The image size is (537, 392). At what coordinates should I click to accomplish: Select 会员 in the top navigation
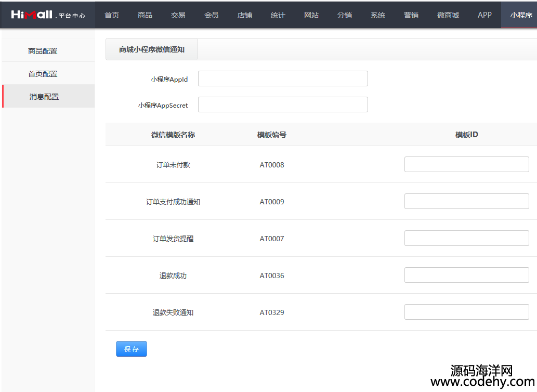pyautogui.click(x=212, y=15)
